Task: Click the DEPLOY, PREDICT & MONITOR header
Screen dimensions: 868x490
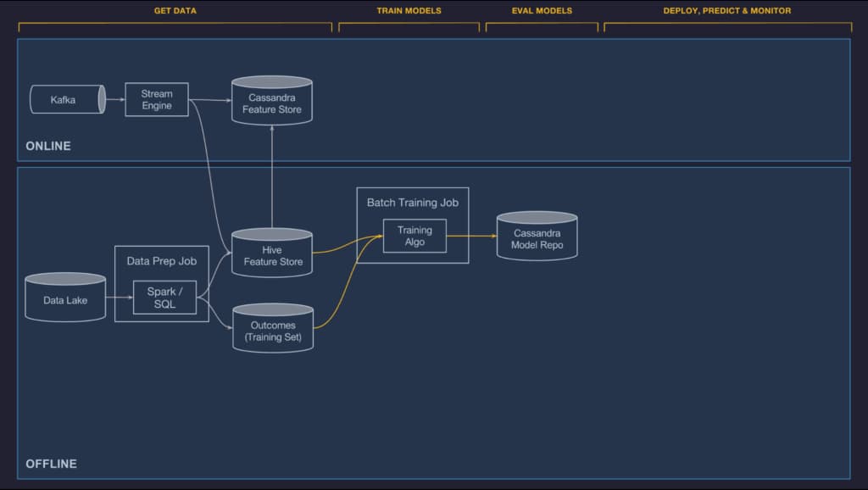Action: point(726,10)
